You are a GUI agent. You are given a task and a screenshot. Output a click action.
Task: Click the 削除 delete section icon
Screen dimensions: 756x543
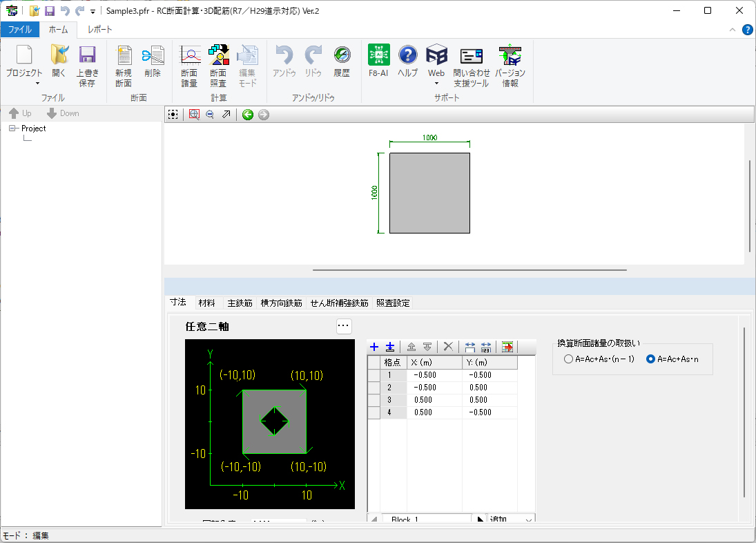[x=153, y=61]
